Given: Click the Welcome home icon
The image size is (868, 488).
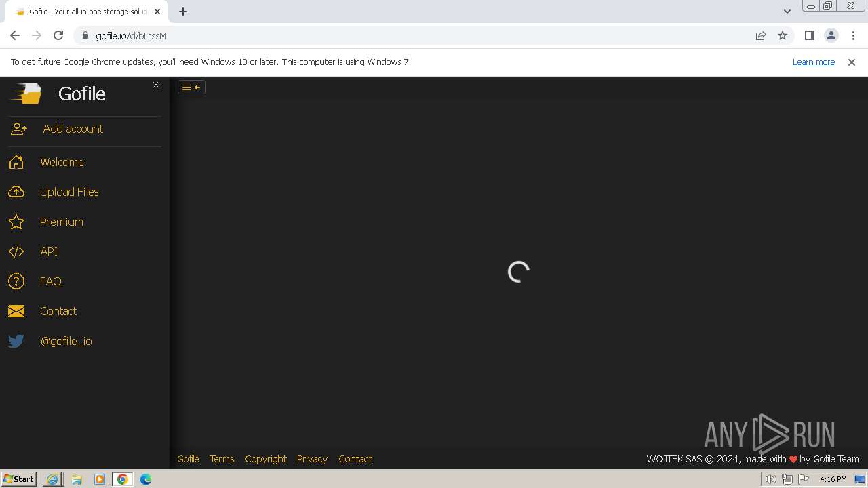Looking at the screenshot, I should coord(16,162).
